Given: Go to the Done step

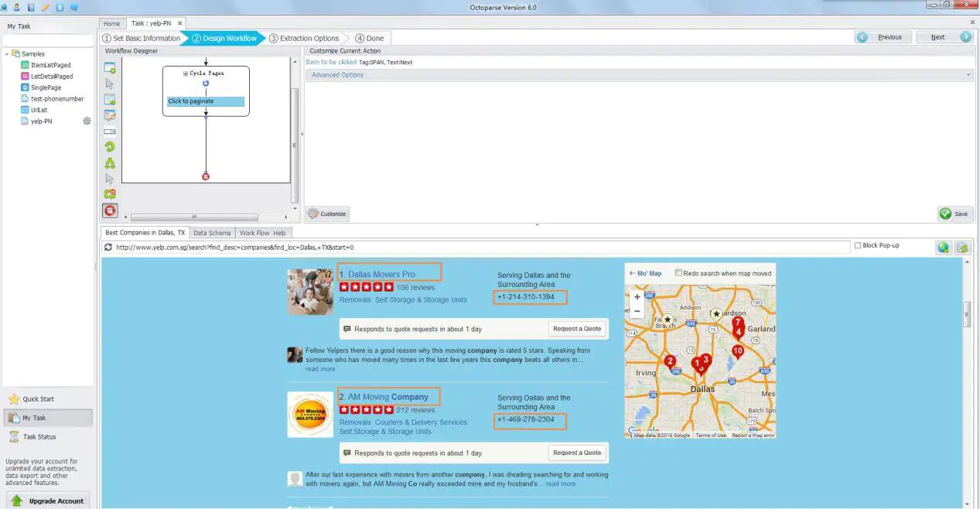Looking at the screenshot, I should tap(370, 38).
